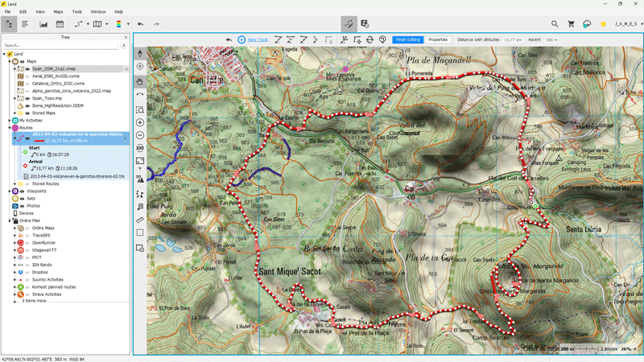Click the 100 percent zoom icon
This screenshot has width=644, height=362.
point(140,148)
